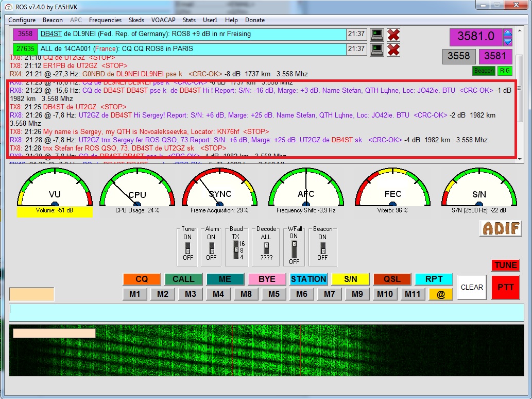Click the green RIG indicator
This screenshot has height=399, width=532.
(x=505, y=71)
